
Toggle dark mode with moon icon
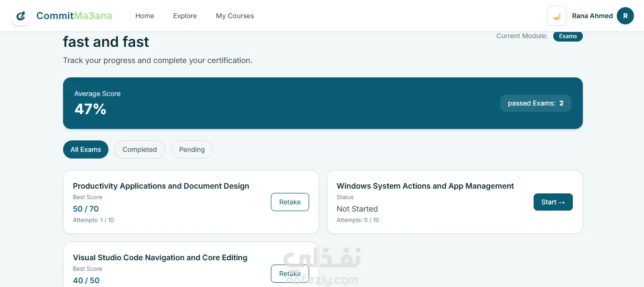pyautogui.click(x=557, y=16)
